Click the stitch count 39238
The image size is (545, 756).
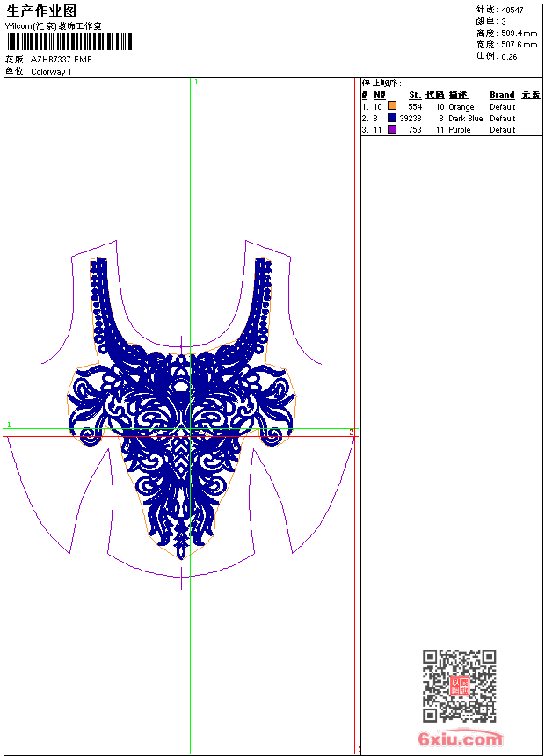(411, 118)
